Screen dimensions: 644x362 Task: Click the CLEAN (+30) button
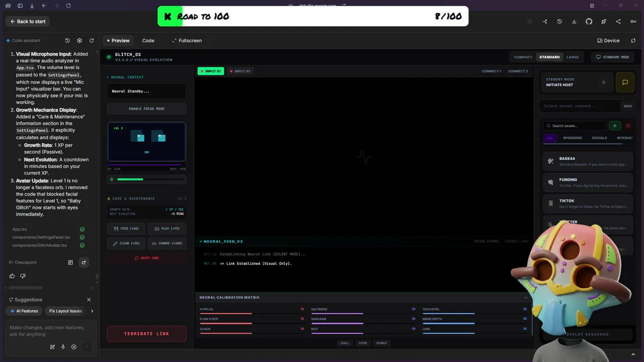click(126, 243)
